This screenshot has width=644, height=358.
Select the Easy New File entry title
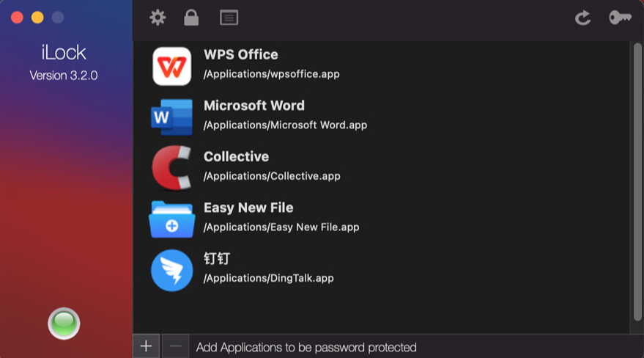click(248, 208)
